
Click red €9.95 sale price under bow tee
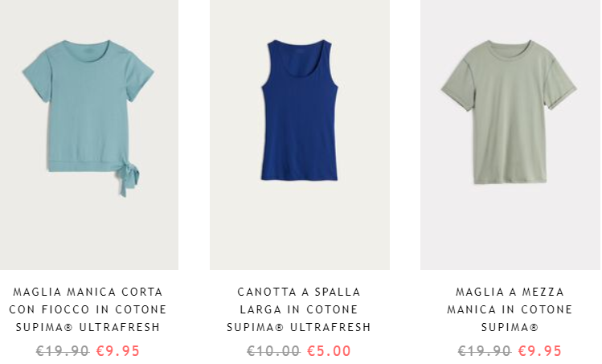[x=118, y=351]
